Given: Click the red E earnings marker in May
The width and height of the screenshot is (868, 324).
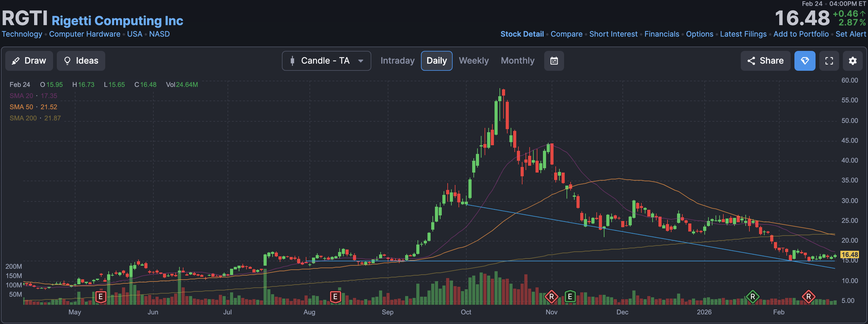Looking at the screenshot, I should coord(100,297).
